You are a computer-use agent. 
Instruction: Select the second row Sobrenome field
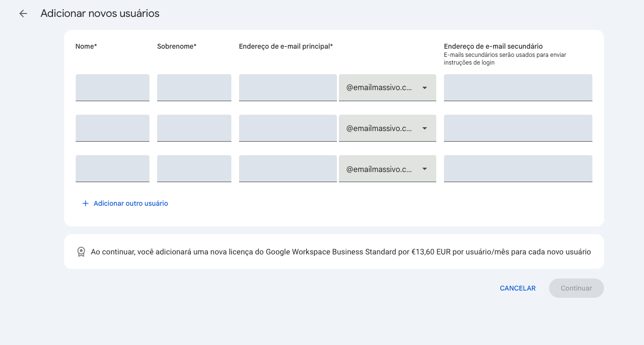click(194, 128)
